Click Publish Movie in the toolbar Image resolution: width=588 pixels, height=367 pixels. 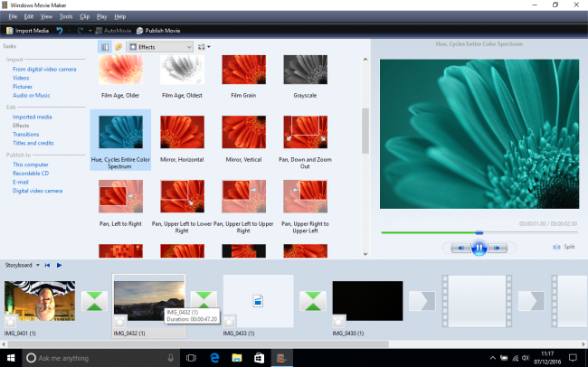(158, 31)
